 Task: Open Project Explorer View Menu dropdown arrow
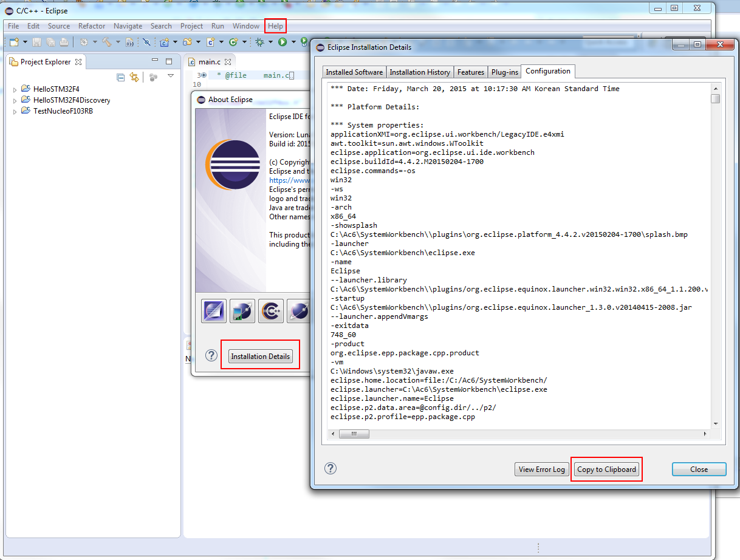[171, 77]
